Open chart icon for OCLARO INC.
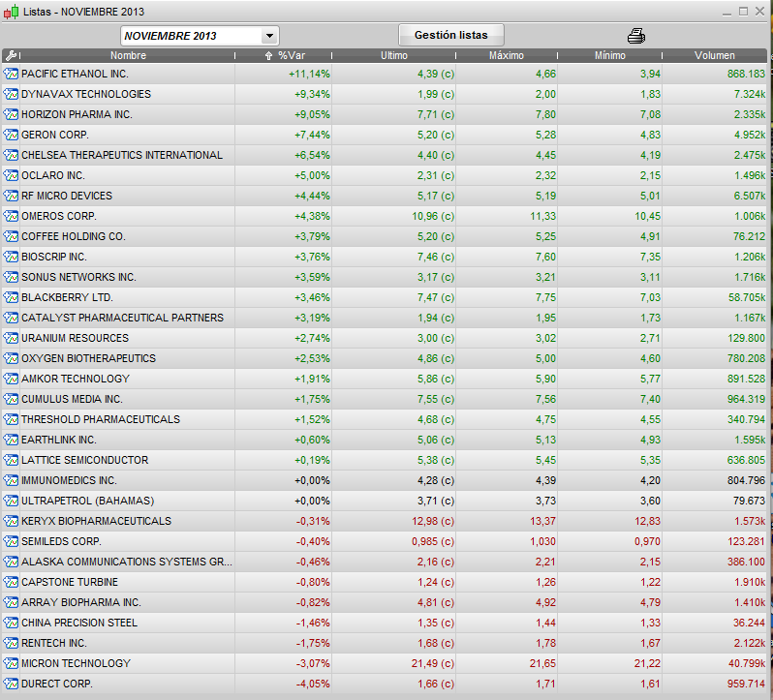 [x=11, y=175]
